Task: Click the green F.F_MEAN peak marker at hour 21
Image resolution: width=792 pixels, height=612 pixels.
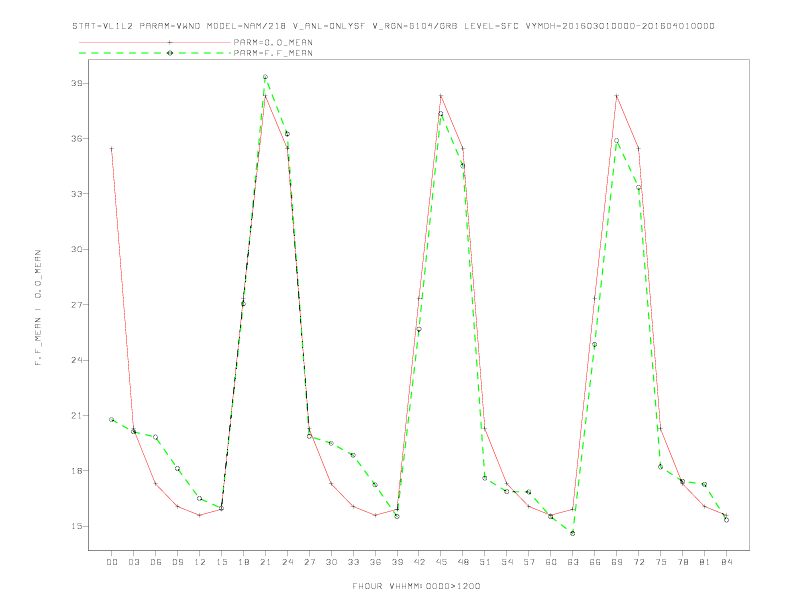Action: coord(265,77)
